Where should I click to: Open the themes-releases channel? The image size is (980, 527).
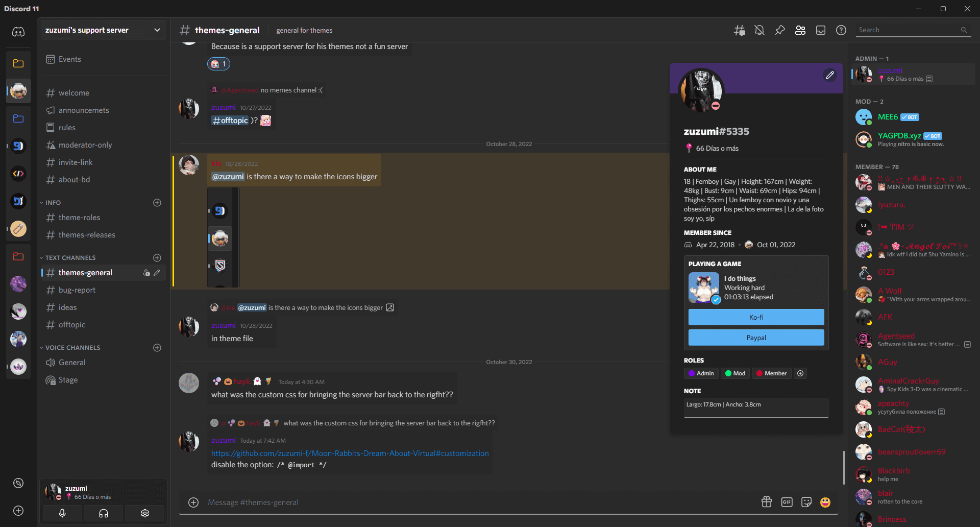click(103, 235)
